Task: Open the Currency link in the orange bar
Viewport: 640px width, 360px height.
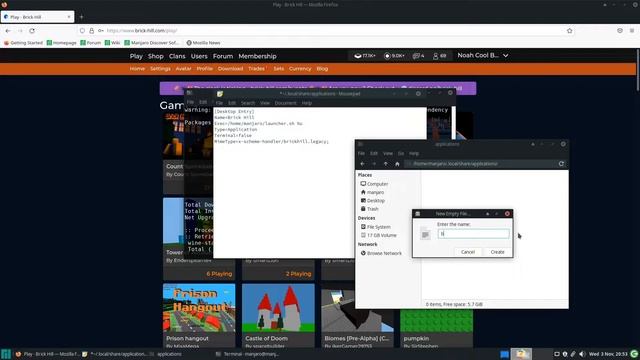Action: [300, 69]
